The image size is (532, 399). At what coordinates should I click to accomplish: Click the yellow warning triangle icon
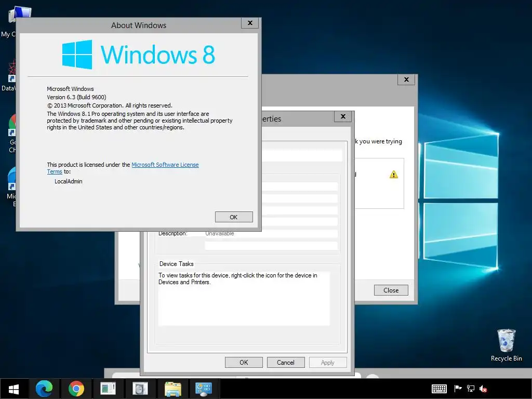(x=394, y=175)
